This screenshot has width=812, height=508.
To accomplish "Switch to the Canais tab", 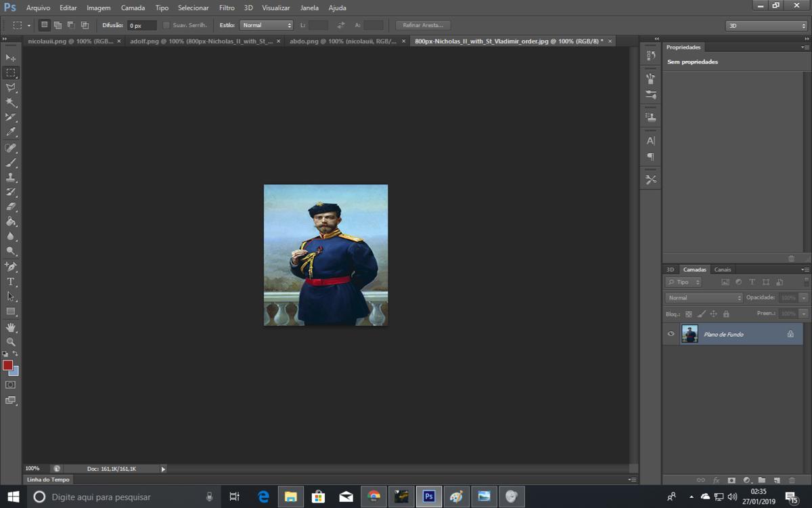I will 723,270.
